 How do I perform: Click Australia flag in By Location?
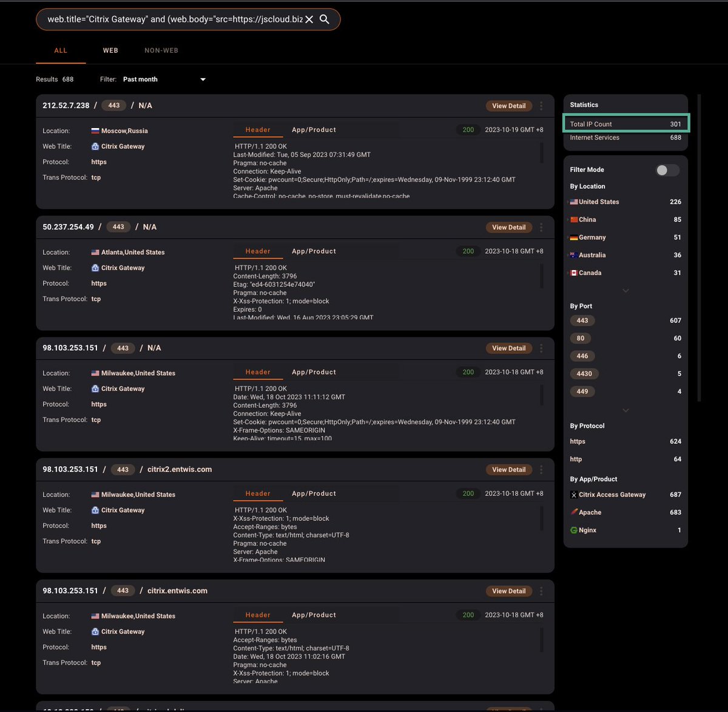(573, 256)
